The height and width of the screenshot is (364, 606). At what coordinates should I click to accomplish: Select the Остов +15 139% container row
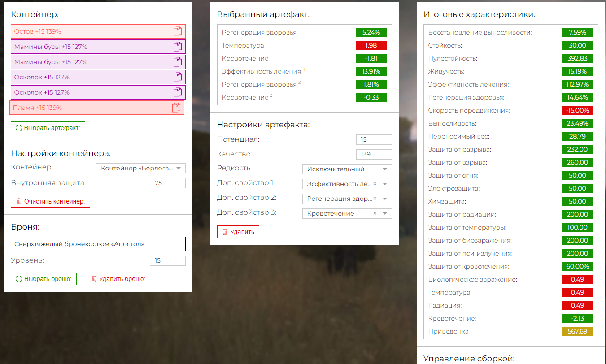click(98, 31)
